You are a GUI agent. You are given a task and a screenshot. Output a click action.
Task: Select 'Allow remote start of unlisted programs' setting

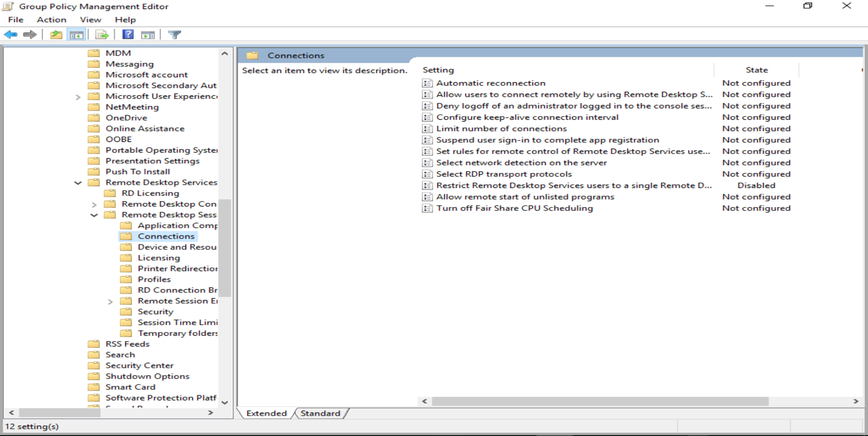(525, 197)
